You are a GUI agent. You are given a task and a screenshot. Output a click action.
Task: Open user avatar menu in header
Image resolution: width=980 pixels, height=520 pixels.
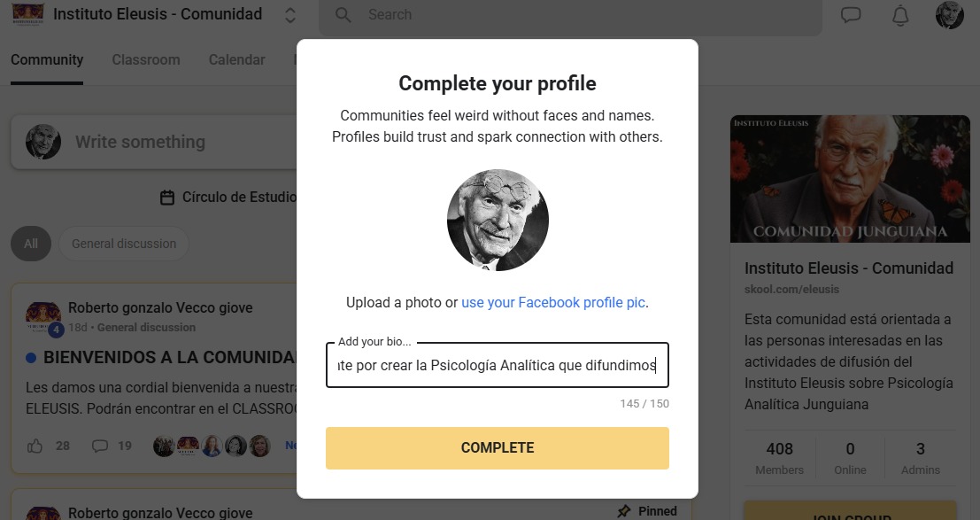[x=950, y=15]
